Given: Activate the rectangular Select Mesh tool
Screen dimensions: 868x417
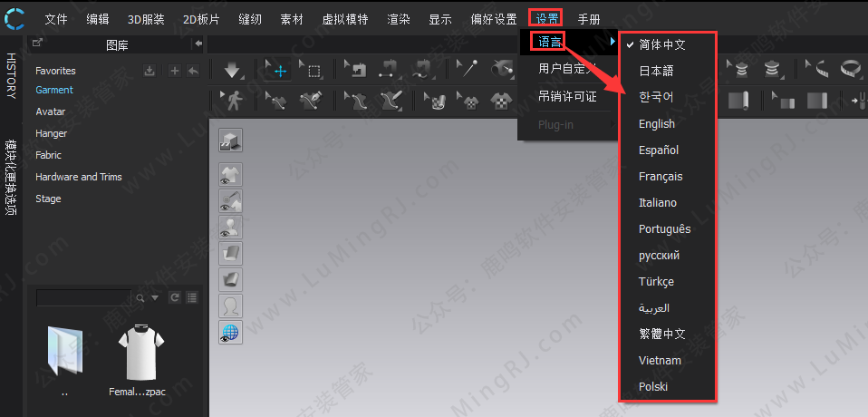Looking at the screenshot, I should click(x=313, y=71).
